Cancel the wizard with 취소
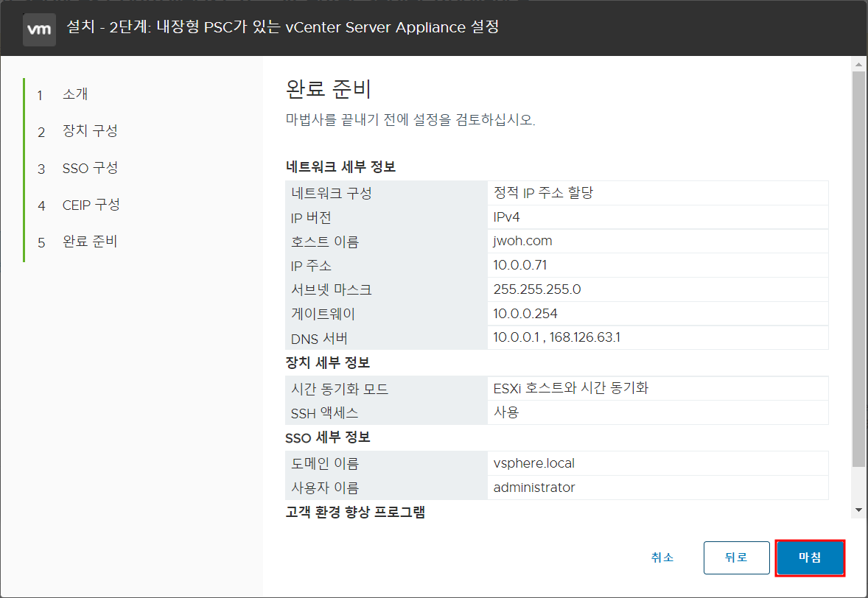The width and height of the screenshot is (868, 598). [x=662, y=557]
